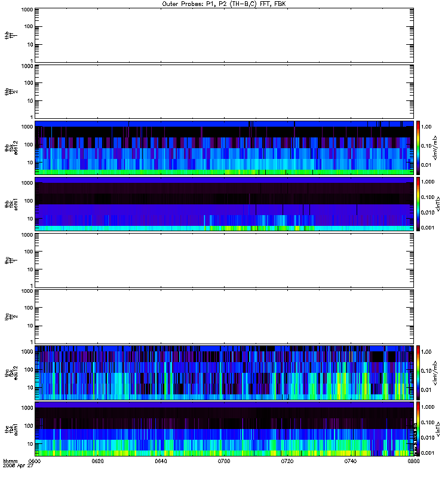The image size is (448, 478).
Task: Click the 'thc fbk scm1' panel axis label
Action: (x=11, y=429)
